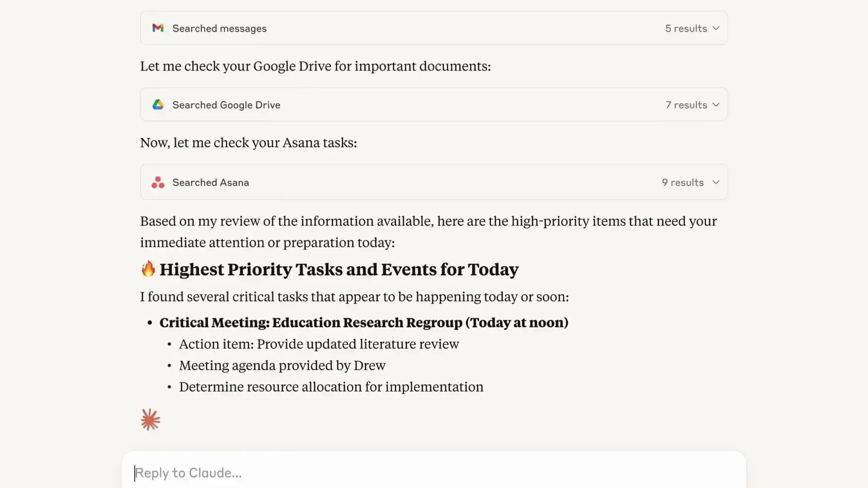868x488 pixels.
Task: Click the Asana three-dot logo icon
Action: tap(158, 182)
